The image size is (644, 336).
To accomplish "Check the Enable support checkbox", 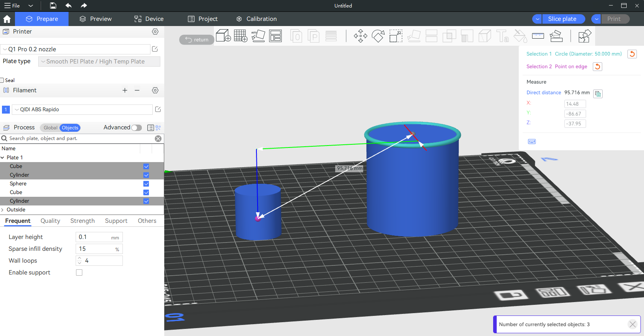I will [79, 273].
